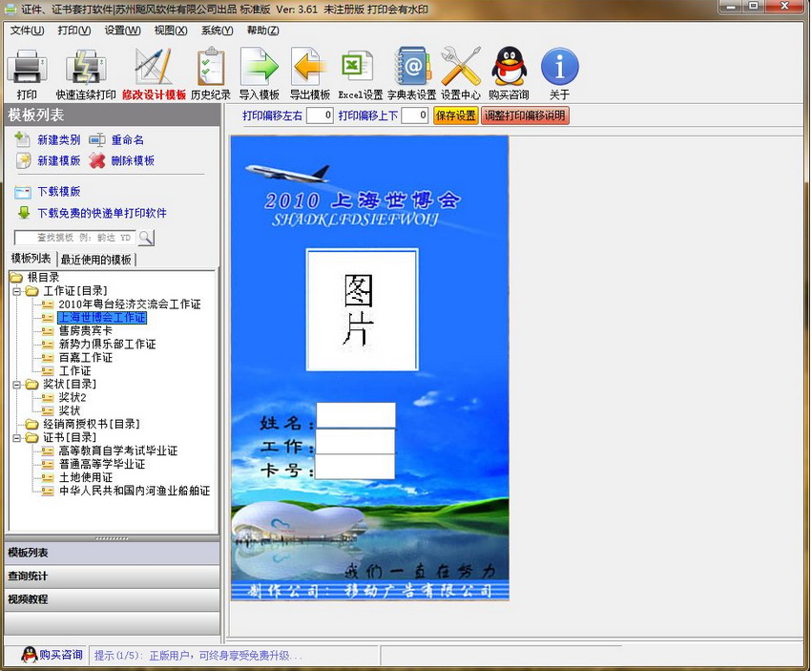Click penguin icon in status bar 购买咨询

(30, 655)
